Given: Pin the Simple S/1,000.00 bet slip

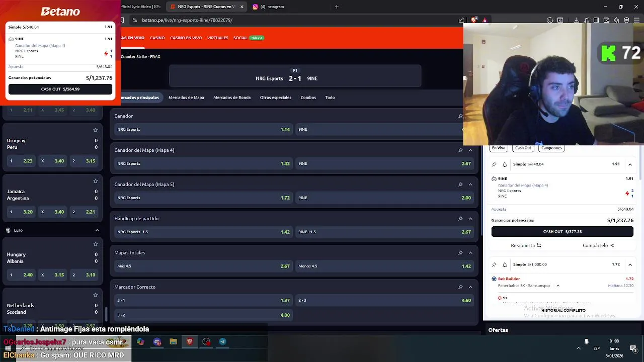Looking at the screenshot, I should [x=494, y=264].
